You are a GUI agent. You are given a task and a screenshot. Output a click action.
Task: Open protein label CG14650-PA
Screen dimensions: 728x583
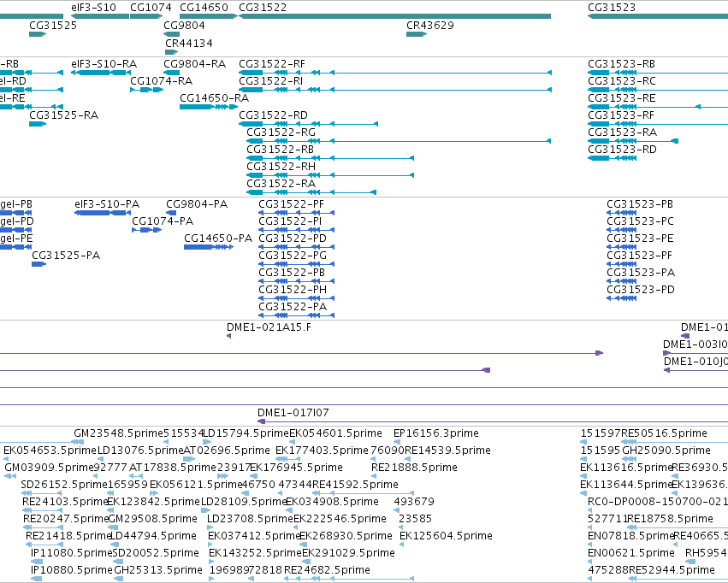pos(218,238)
